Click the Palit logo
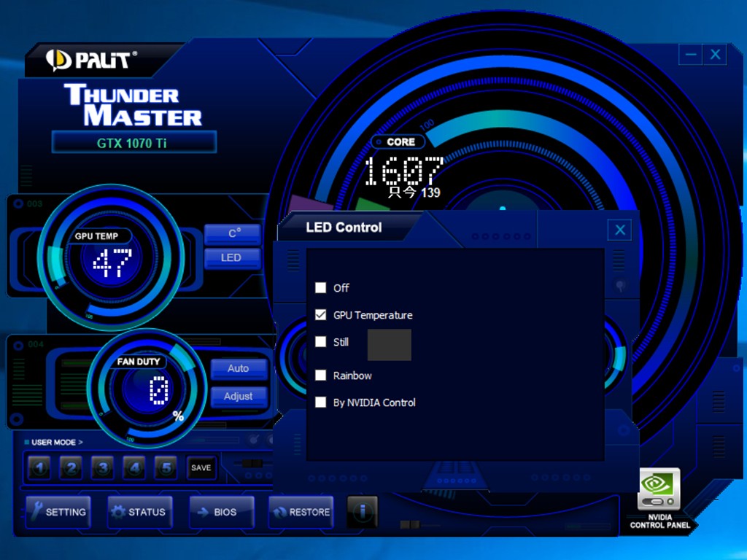747x560 pixels. [x=91, y=61]
